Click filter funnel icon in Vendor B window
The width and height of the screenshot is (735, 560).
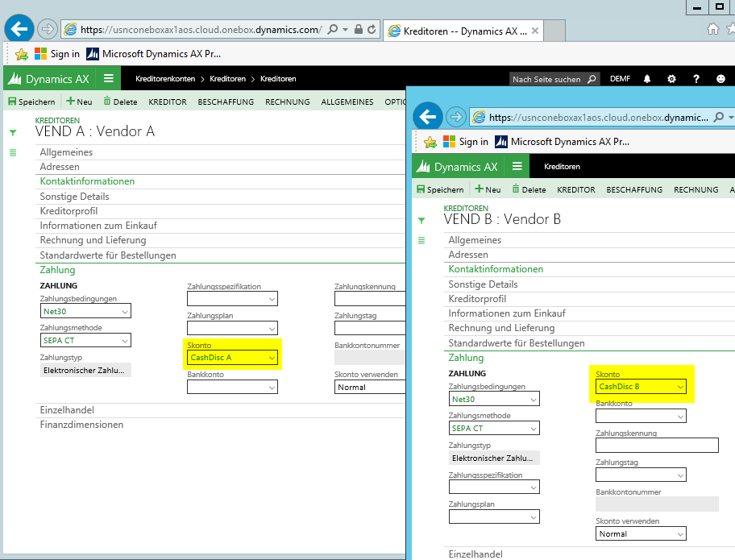point(421,221)
